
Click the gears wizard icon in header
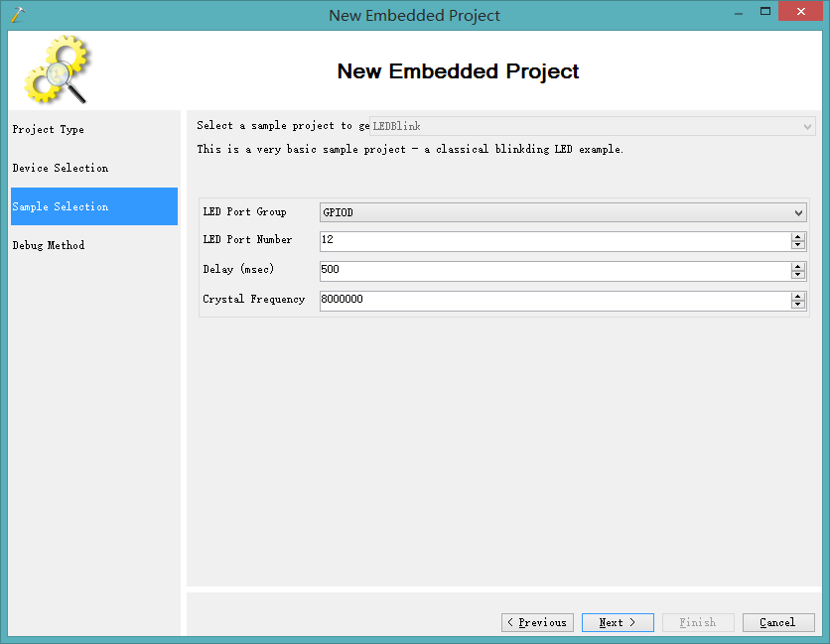[x=57, y=69]
